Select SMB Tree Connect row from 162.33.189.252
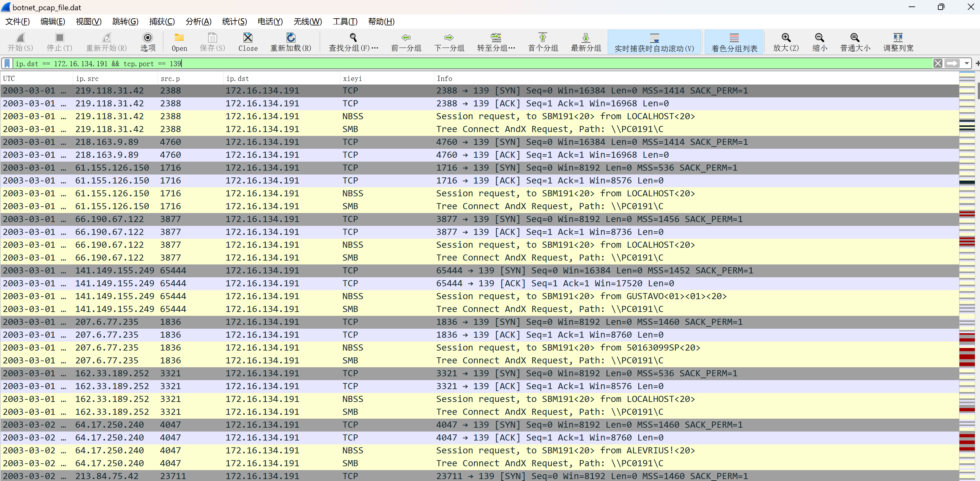Image resolution: width=980 pixels, height=481 pixels. click(479, 412)
